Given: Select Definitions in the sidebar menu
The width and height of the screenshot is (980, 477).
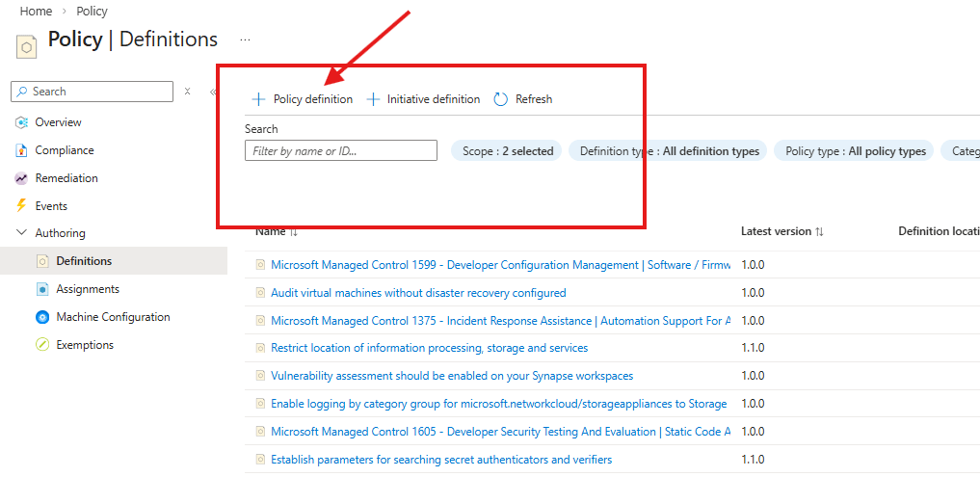Looking at the screenshot, I should coord(84,261).
